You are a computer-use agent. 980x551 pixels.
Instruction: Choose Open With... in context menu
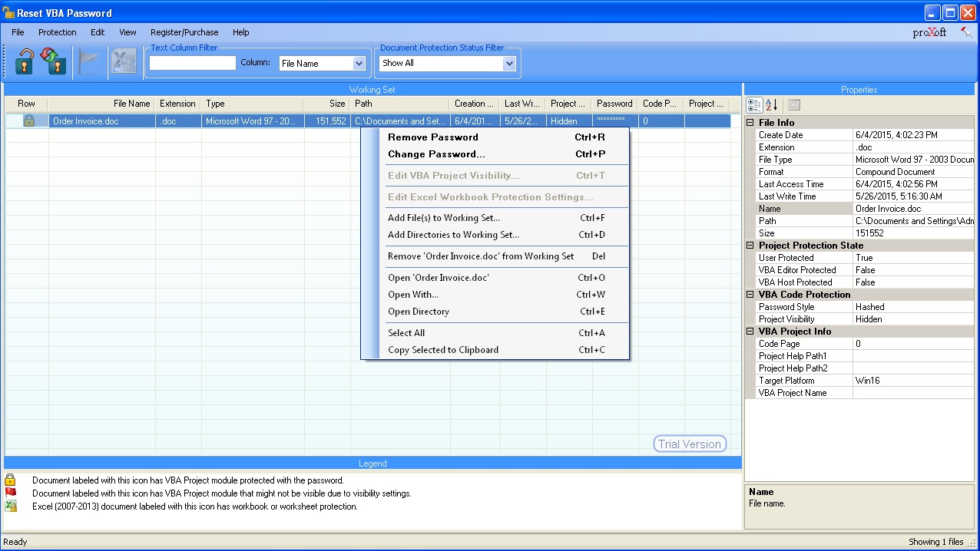(496, 295)
